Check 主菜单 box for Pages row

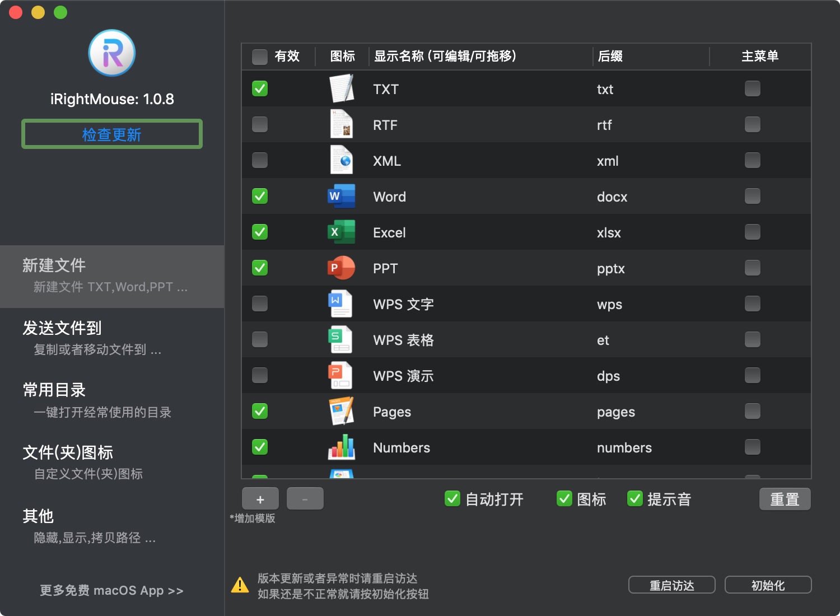(x=753, y=411)
